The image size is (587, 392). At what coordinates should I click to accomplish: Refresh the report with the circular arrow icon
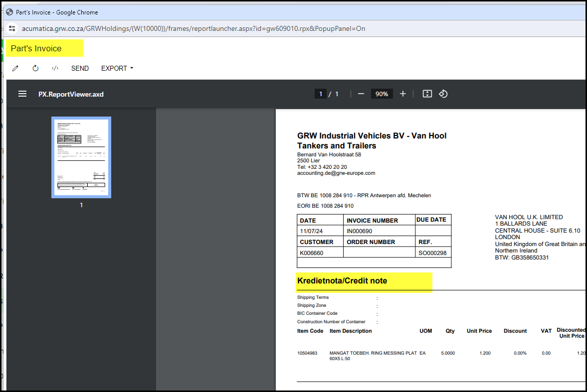coord(35,68)
